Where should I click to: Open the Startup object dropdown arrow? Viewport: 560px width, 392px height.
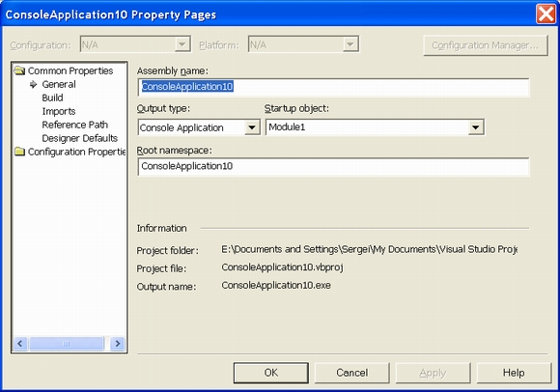[476, 127]
